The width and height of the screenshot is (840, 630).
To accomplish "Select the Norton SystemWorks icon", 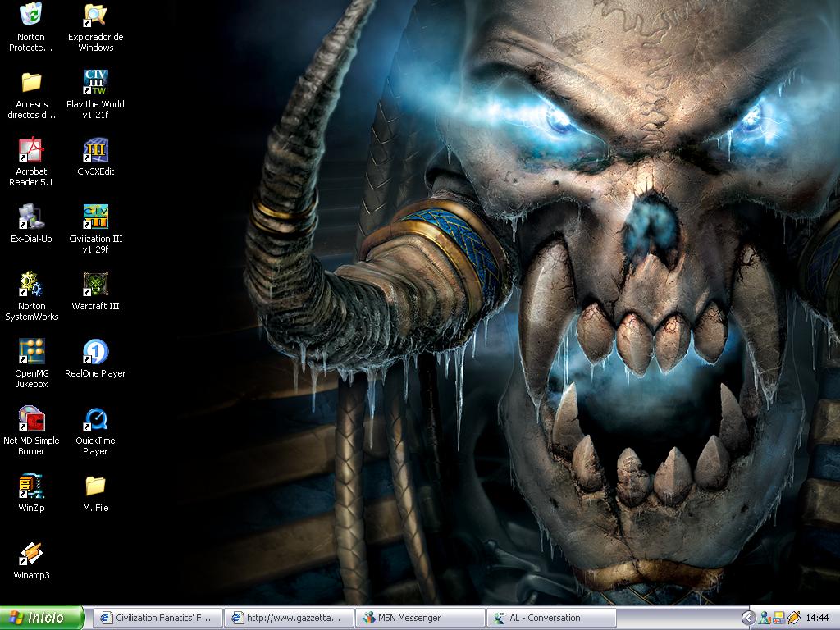I will 31,284.
